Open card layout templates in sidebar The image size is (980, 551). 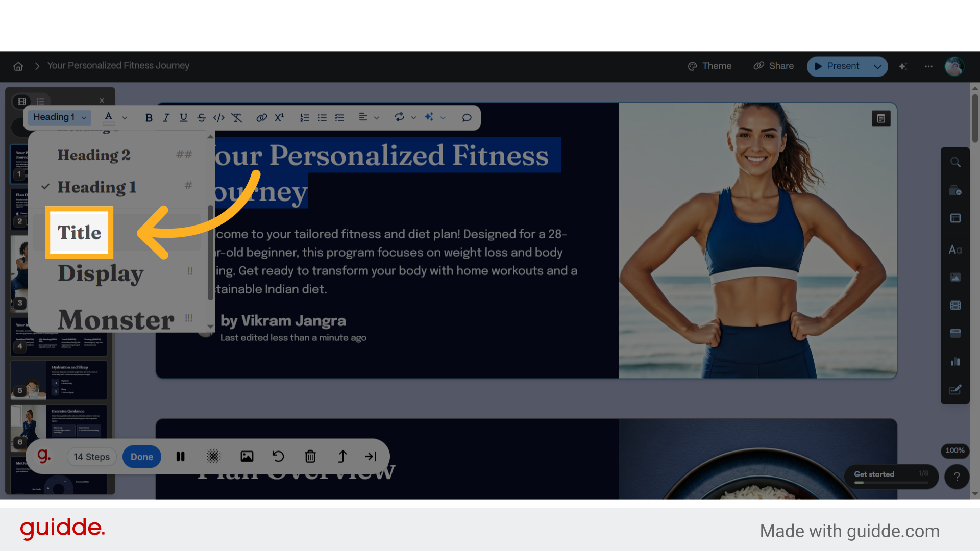955,218
